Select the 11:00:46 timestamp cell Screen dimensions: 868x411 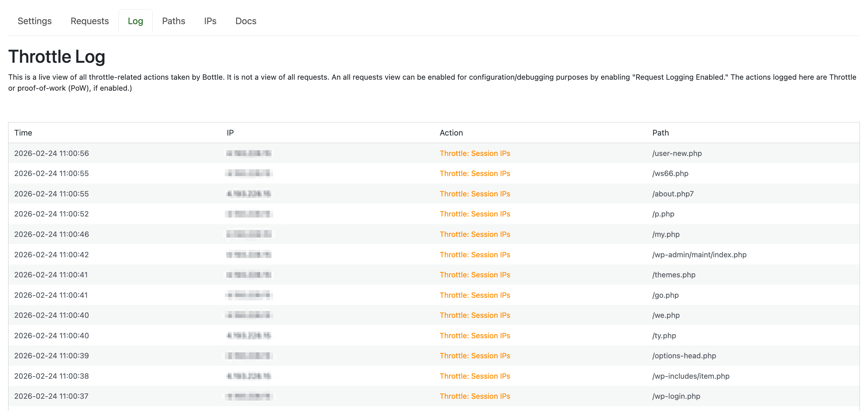51,234
